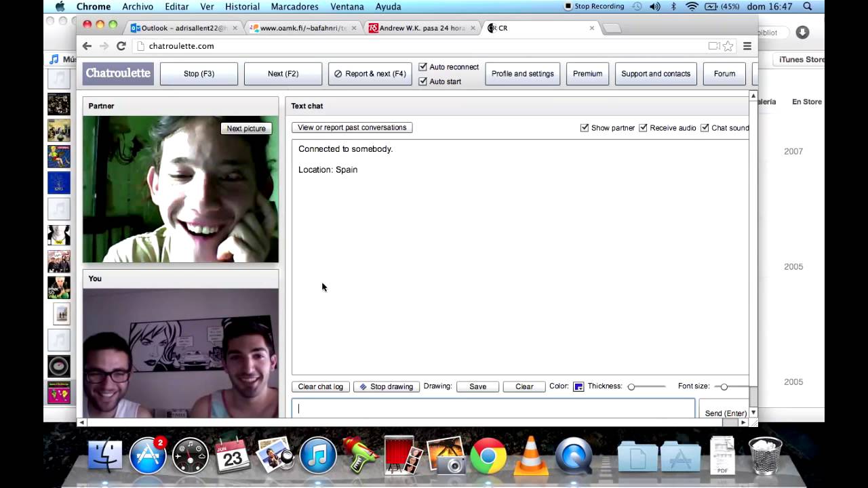Open Calendar showing June 23
Screen dimensions: 868x488
click(233, 455)
